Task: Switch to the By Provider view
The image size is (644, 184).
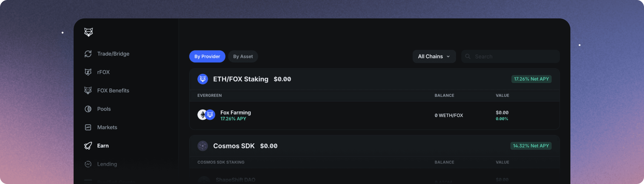Action: [x=207, y=57]
